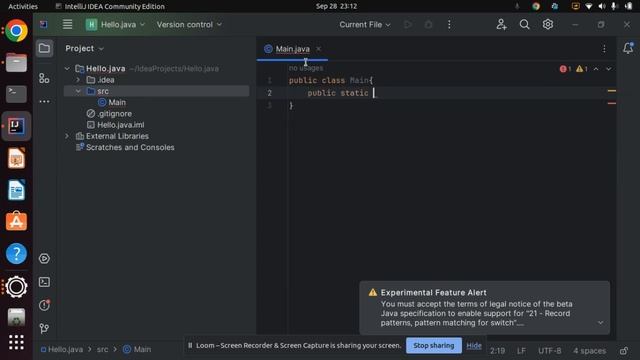Go to next highlighted error arrow
The height and width of the screenshot is (360, 640).
pyautogui.click(x=609, y=69)
